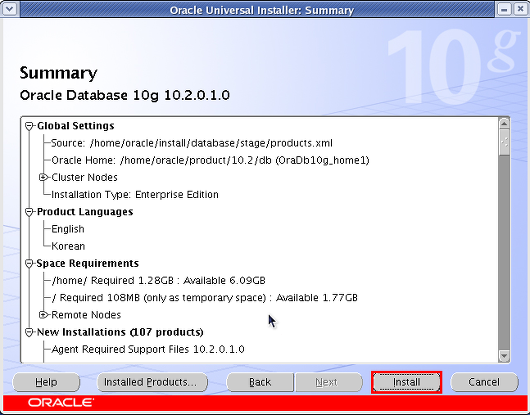Click the vertical scrollbar thumb
Screen dimensions: 530x415
[x=504, y=142]
